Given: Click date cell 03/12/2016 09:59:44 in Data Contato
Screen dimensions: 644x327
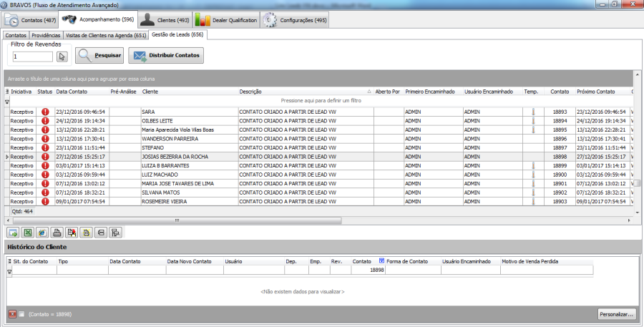Looking at the screenshot, I should click(82, 175).
